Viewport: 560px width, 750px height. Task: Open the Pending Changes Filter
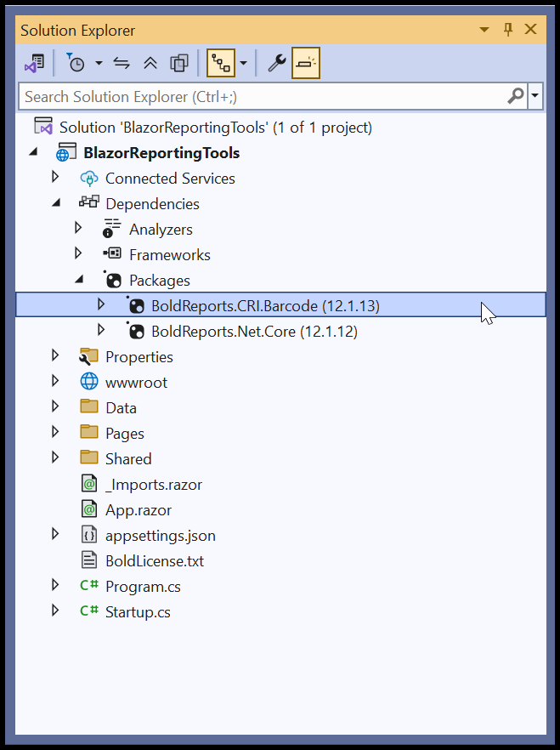click(76, 63)
